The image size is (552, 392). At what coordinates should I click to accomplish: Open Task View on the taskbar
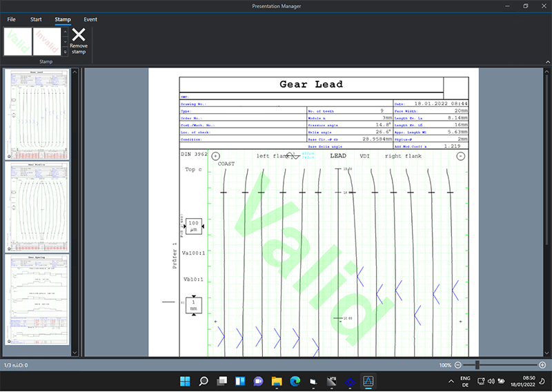(x=221, y=381)
